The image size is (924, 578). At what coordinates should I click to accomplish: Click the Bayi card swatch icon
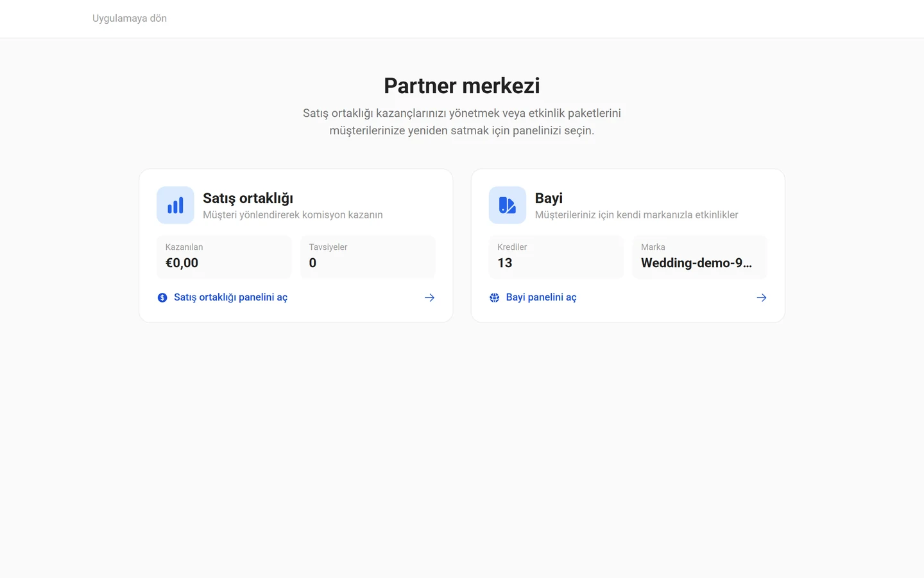[x=507, y=205]
